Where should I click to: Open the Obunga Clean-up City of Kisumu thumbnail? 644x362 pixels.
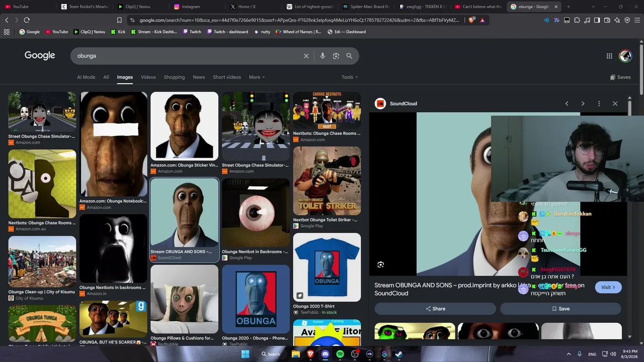42,261
